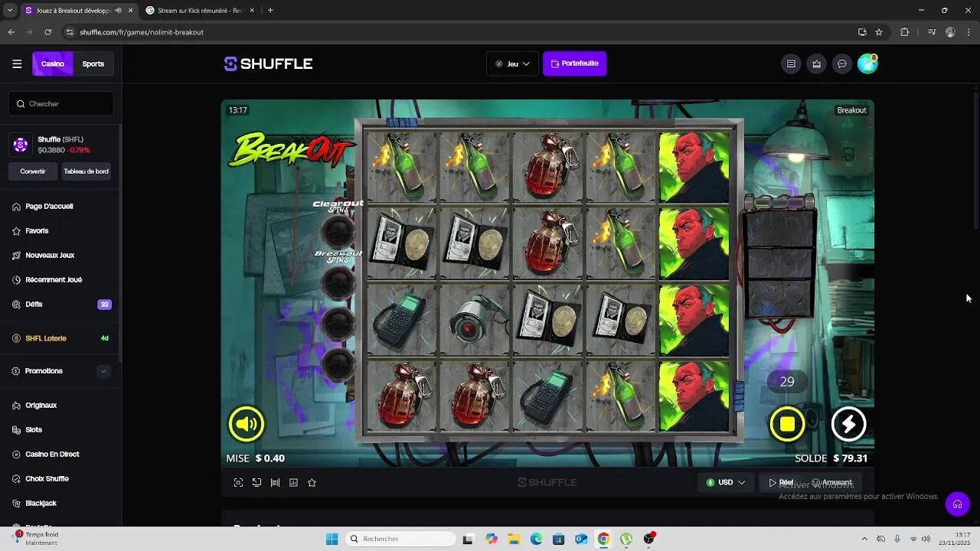Reload the page with refresh icon
This screenshot has width=980, height=551.
(48, 32)
